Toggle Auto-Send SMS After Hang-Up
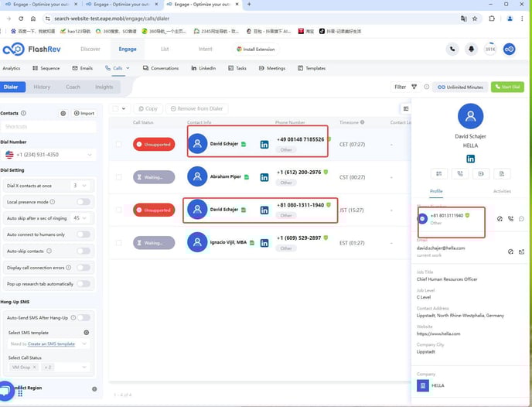This screenshot has height=407, width=532. [84, 318]
